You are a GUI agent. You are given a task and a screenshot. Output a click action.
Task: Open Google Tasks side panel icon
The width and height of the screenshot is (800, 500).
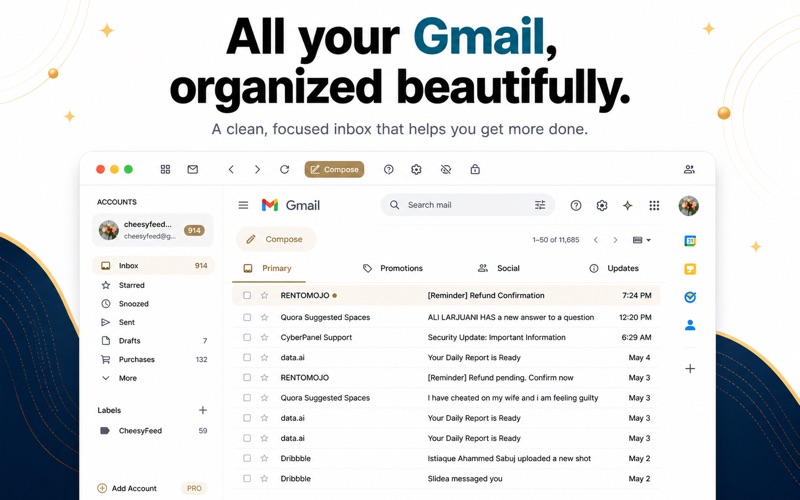point(690,297)
